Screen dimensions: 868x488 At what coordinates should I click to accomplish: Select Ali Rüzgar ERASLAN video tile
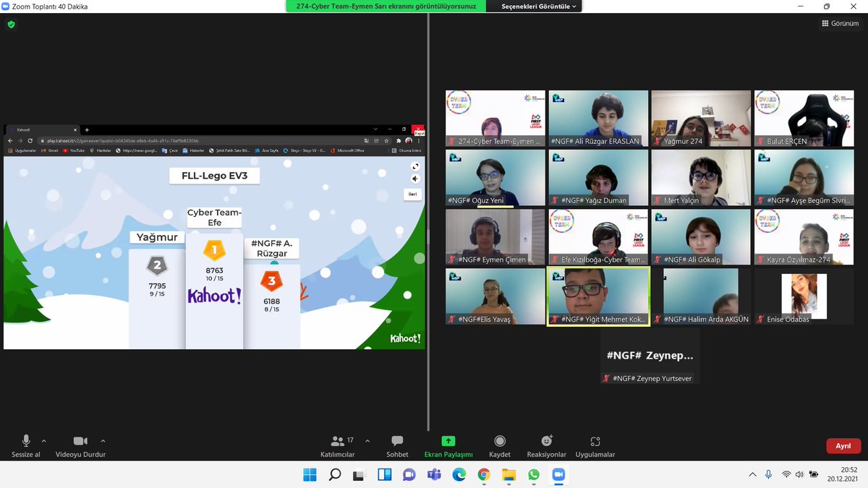[x=598, y=119]
